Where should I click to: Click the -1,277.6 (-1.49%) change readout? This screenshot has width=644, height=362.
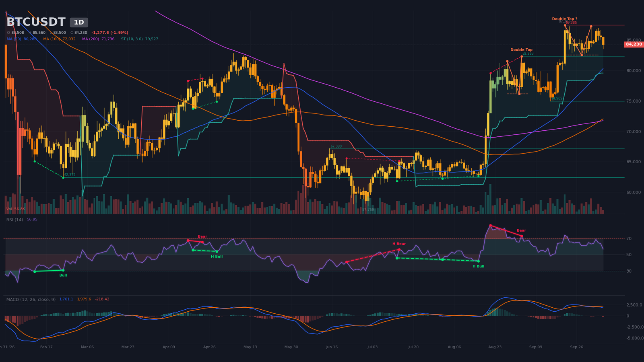[110, 33]
